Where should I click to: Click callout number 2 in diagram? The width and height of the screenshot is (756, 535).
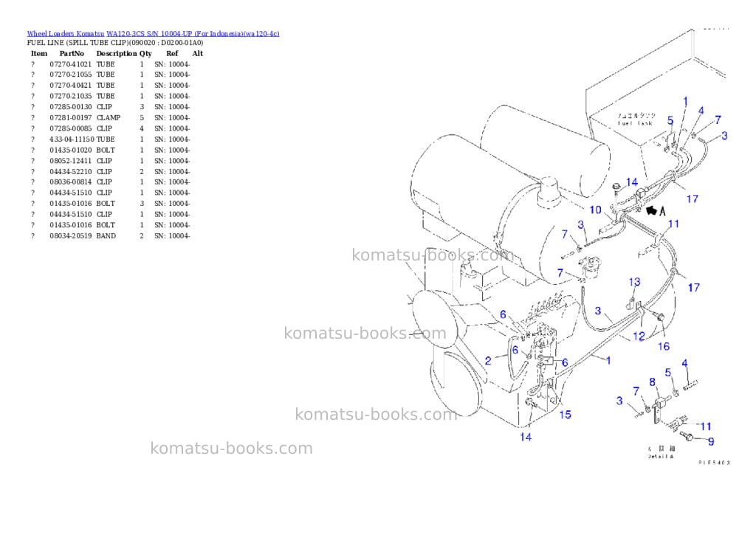click(x=488, y=361)
